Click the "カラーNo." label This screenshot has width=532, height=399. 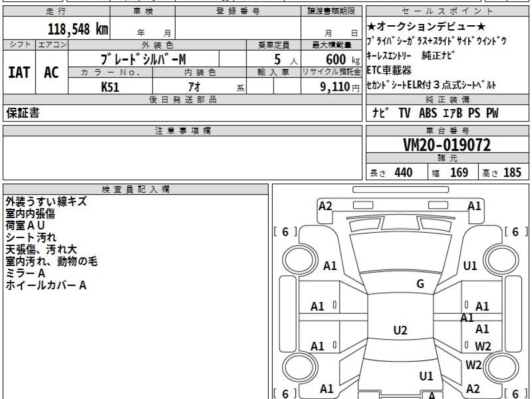(x=110, y=72)
